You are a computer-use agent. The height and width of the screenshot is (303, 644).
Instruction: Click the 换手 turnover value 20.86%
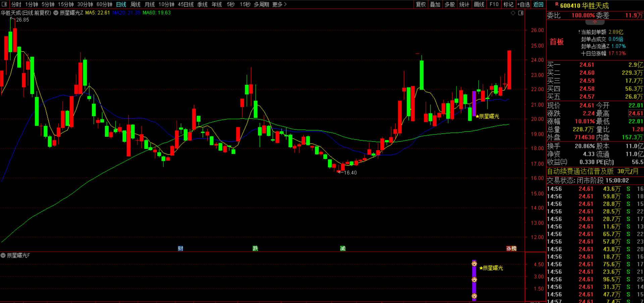click(x=585, y=146)
